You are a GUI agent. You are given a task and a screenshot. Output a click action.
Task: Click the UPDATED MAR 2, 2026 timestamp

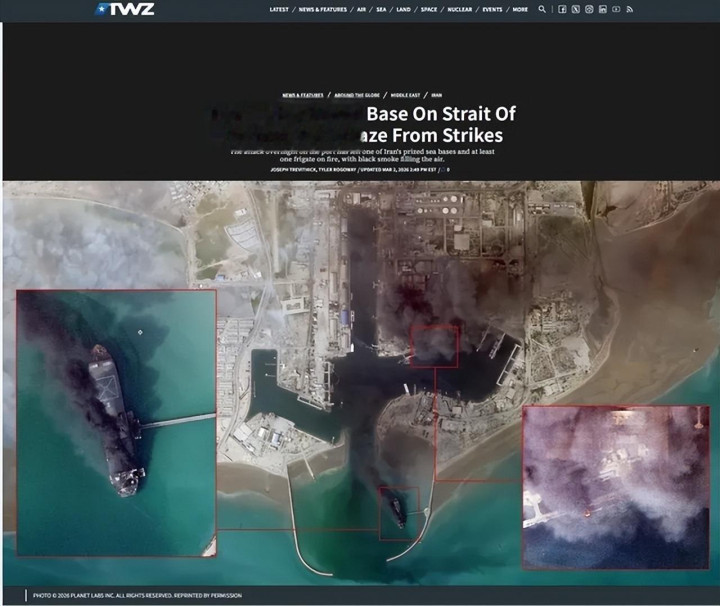coord(398,170)
